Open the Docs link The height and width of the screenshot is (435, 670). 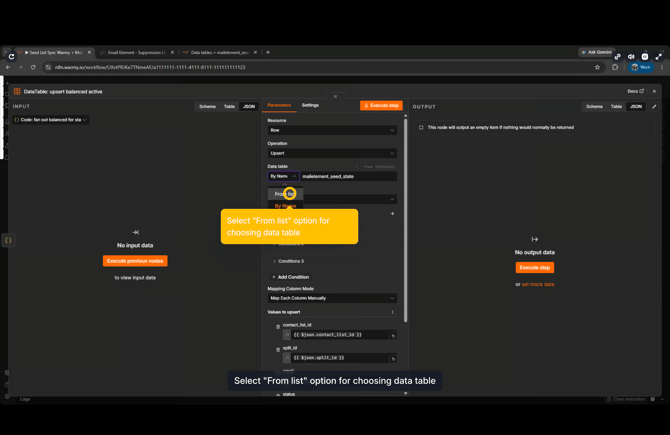(x=635, y=91)
